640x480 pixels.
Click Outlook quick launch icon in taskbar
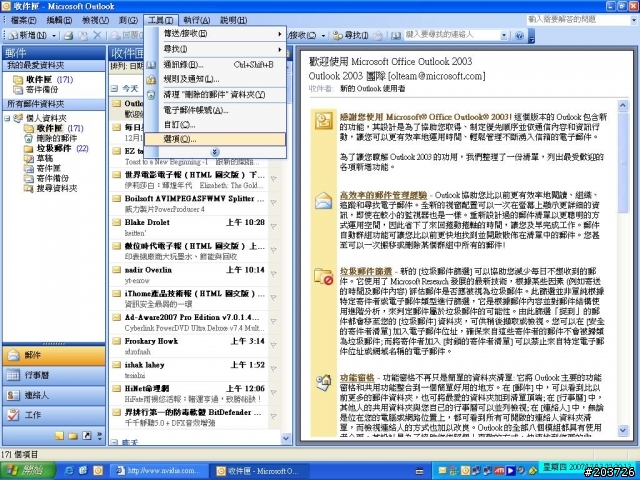click(98, 471)
